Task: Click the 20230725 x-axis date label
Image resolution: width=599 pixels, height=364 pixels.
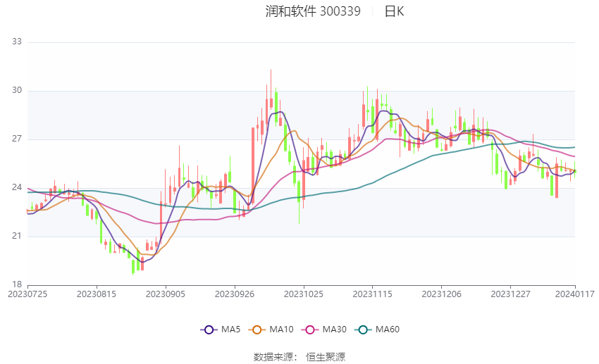Action: [27, 294]
